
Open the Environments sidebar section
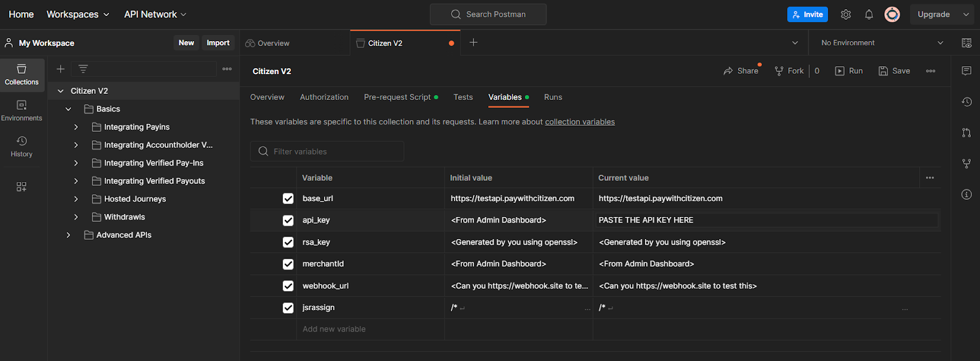[21, 111]
